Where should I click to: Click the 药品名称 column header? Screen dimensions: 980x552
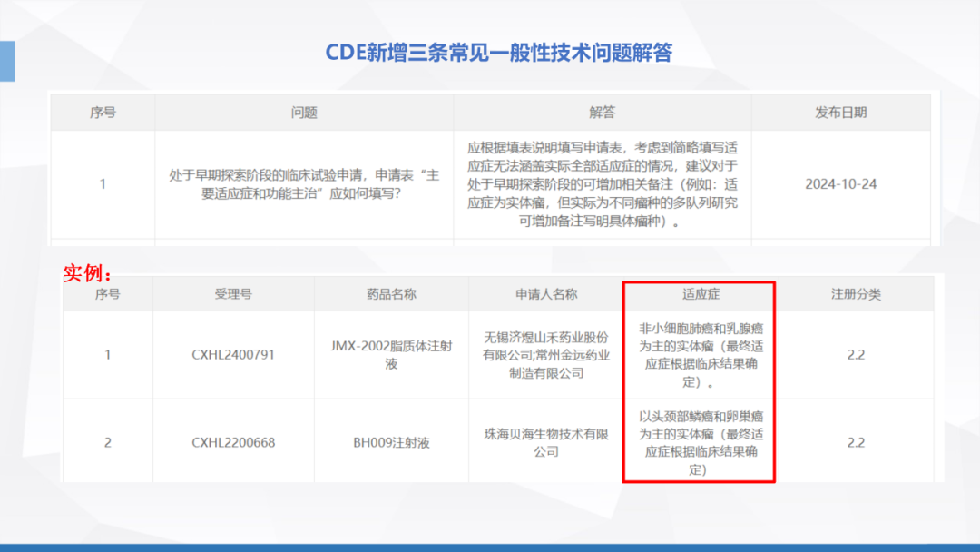[x=391, y=294]
